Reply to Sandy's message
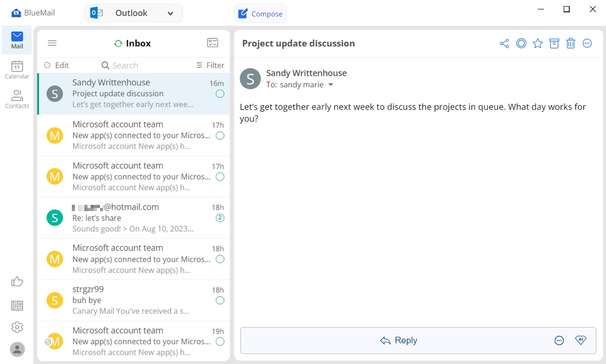The width and height of the screenshot is (606, 364). (x=399, y=340)
